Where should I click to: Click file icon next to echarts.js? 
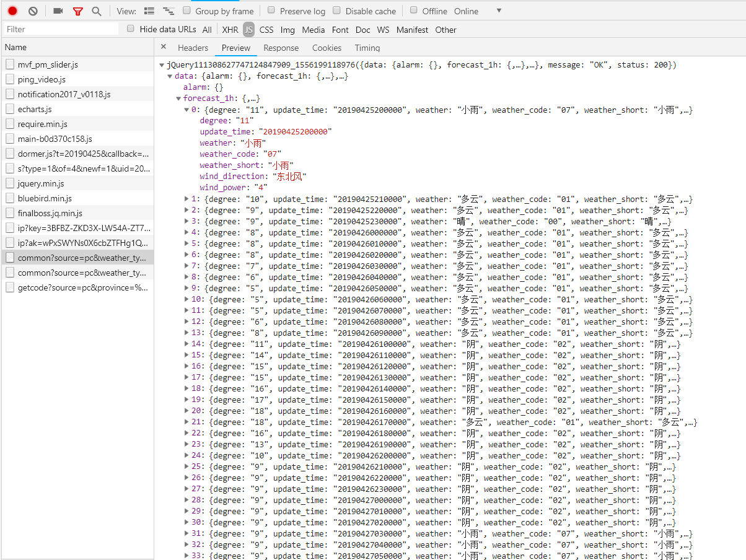[10, 109]
